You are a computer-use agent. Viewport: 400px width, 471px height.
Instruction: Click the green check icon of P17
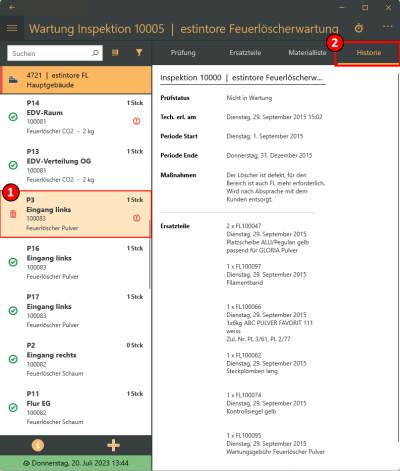click(x=13, y=311)
